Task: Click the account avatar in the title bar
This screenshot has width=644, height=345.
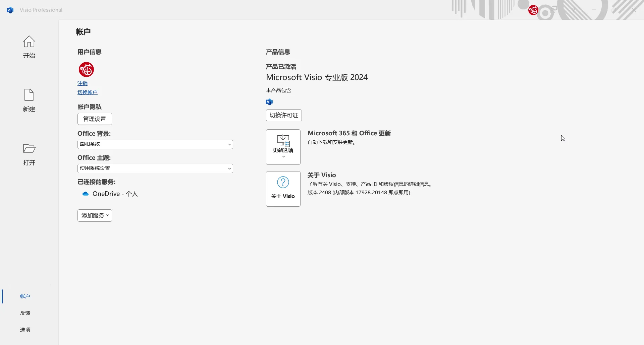Action: (533, 10)
